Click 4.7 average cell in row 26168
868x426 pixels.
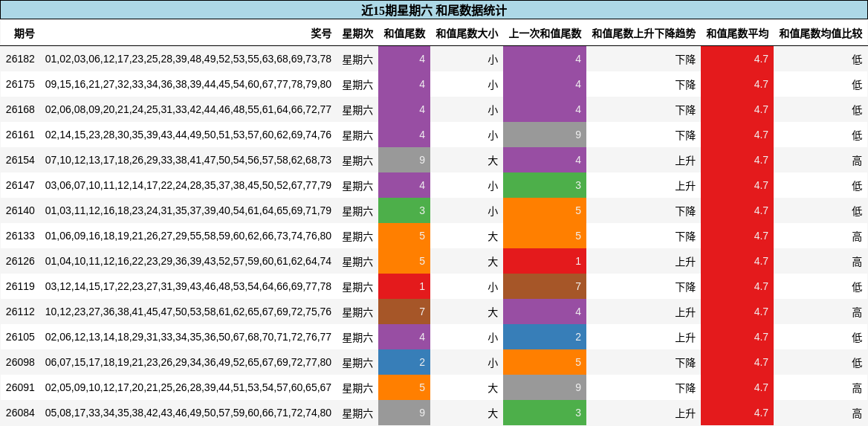(737, 110)
